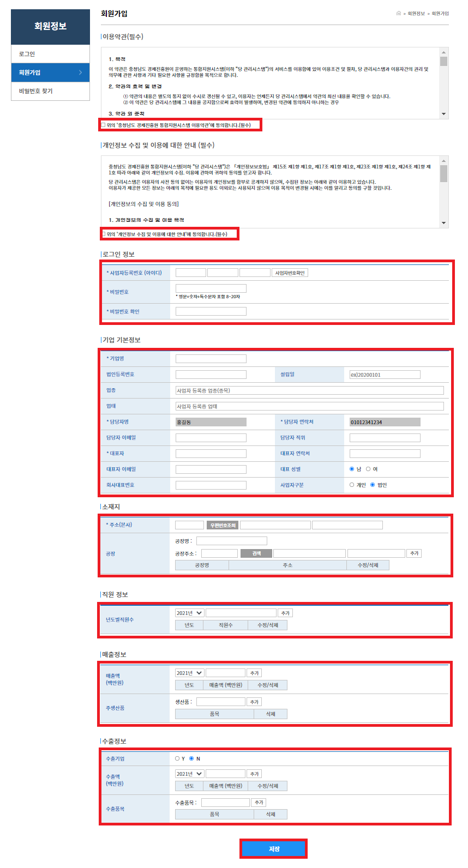This screenshot has height=868, width=468.
Task: Open the year dropdown in 수출액 row
Action: 189,774
